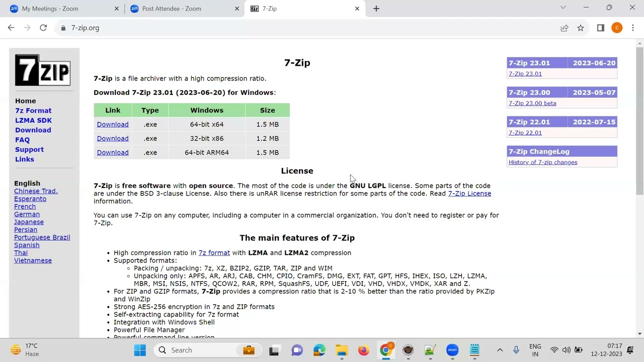Close the Post Attendee - Zoom tab
This screenshot has width=644, height=362.
click(x=237, y=9)
